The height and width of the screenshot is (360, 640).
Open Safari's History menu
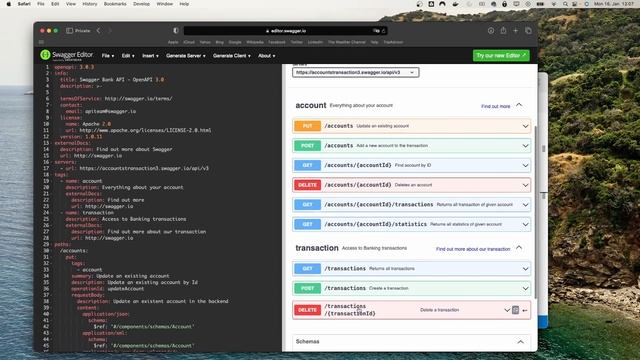pyautogui.click(x=89, y=4)
